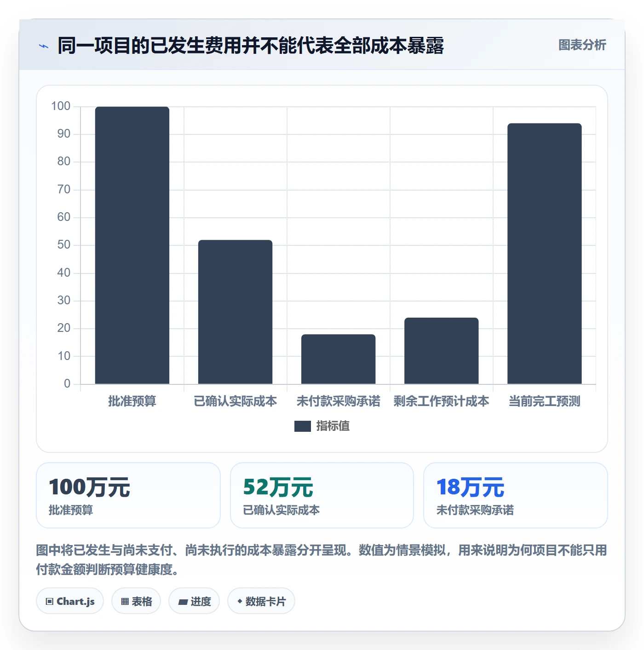
Task: Click the 当前完工预测 bar
Action: click(544, 254)
